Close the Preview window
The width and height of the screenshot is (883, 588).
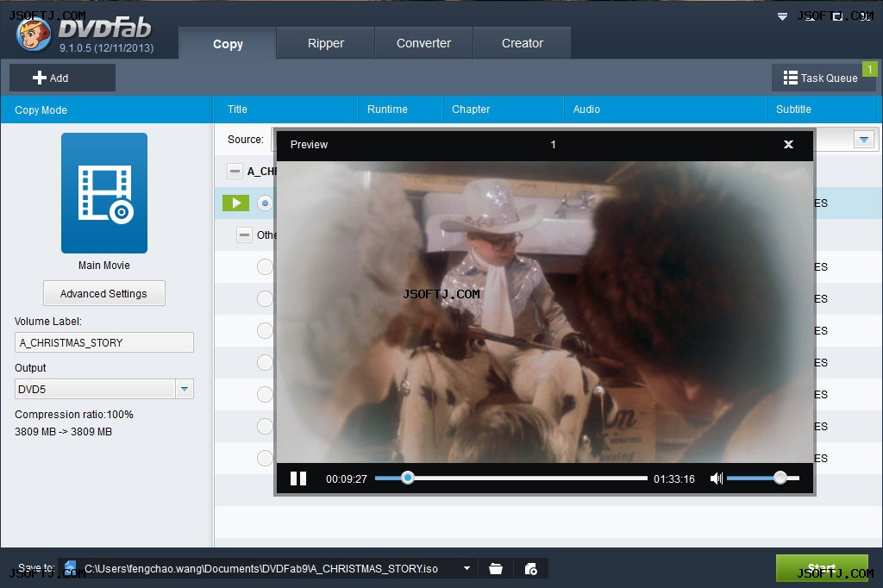click(x=788, y=145)
